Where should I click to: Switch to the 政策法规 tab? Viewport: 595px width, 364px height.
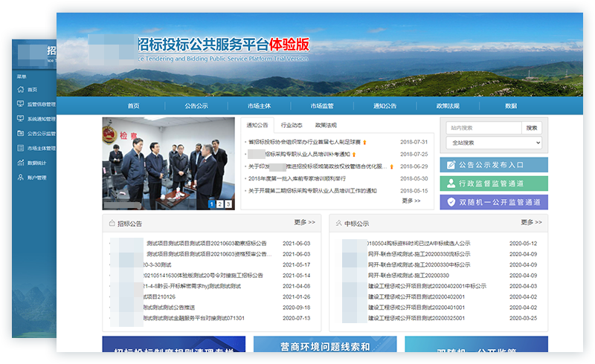coord(326,126)
